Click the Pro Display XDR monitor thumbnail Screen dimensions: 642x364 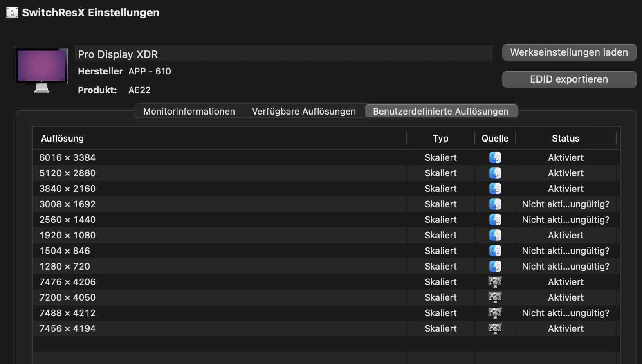pos(42,70)
